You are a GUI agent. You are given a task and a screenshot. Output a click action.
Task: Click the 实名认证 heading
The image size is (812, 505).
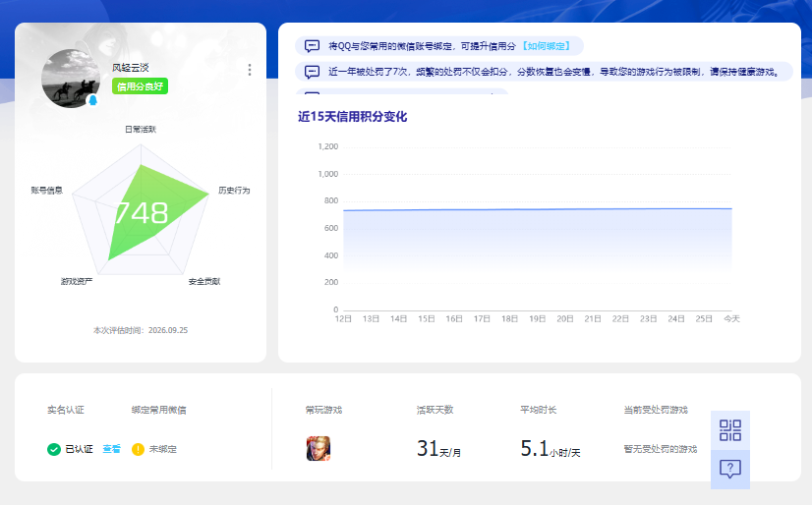[x=66, y=410]
